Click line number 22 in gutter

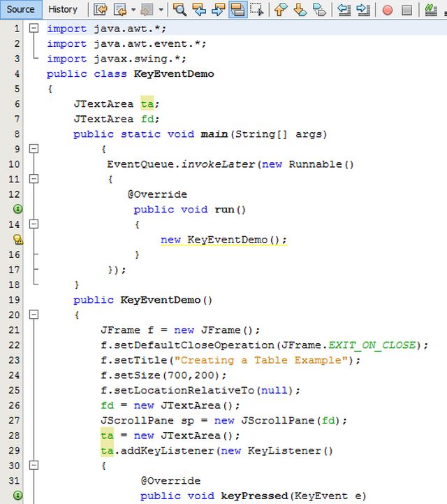click(14, 345)
